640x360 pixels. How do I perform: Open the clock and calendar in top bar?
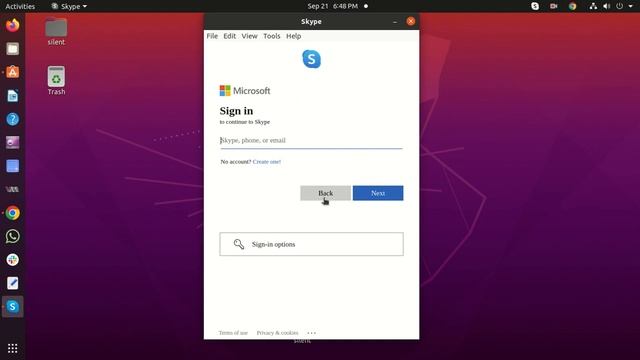click(333, 6)
